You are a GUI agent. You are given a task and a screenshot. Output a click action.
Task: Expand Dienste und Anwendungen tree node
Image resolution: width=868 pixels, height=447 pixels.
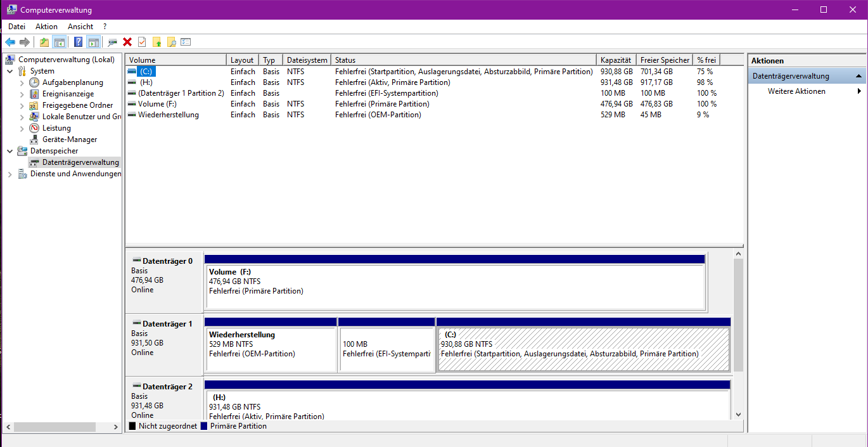[x=10, y=174]
